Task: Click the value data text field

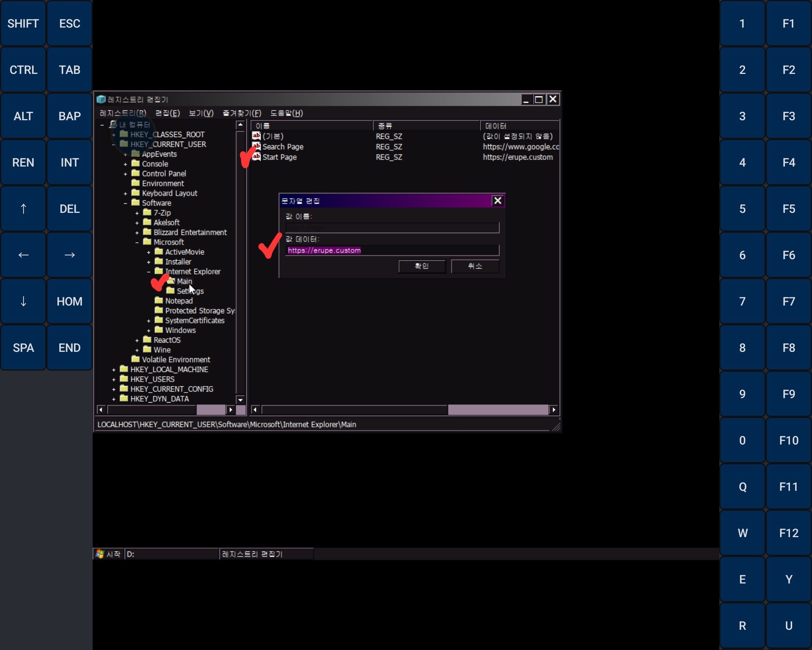Action: tap(392, 250)
